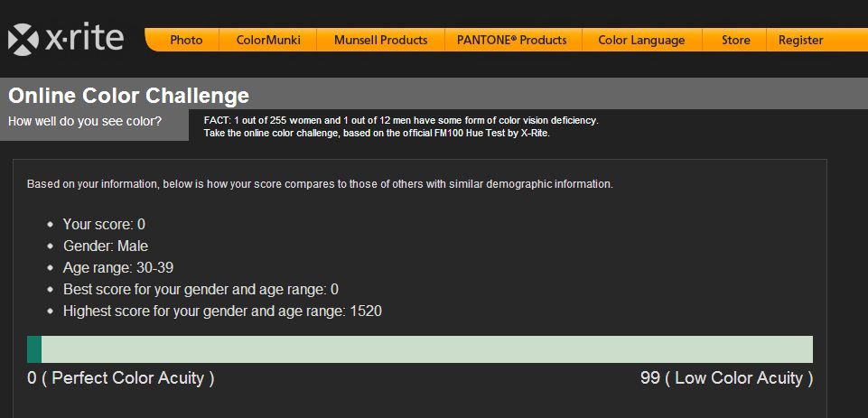Open the ColorMunki menu item
The width and height of the screenshot is (868, 418).
[x=268, y=41]
